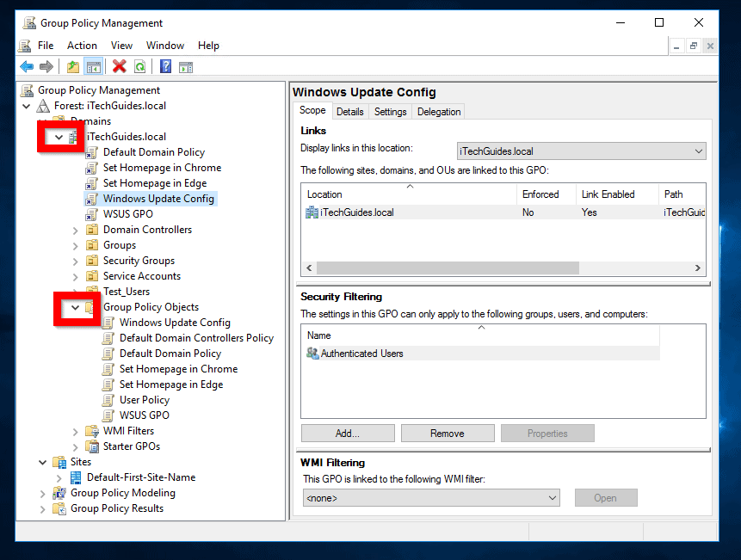This screenshot has height=560, width=741.
Task: Click the Links list horizontal scrollbar thumb
Action: pos(448,268)
